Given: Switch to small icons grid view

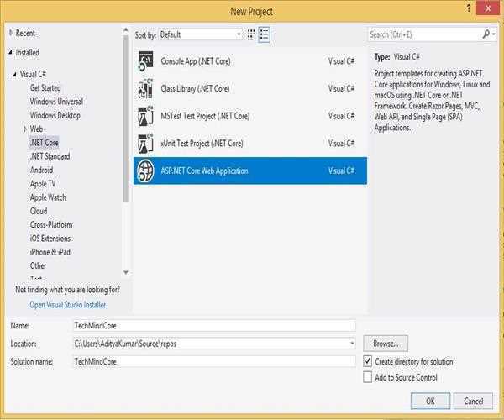Looking at the screenshot, I should pyautogui.click(x=250, y=34).
